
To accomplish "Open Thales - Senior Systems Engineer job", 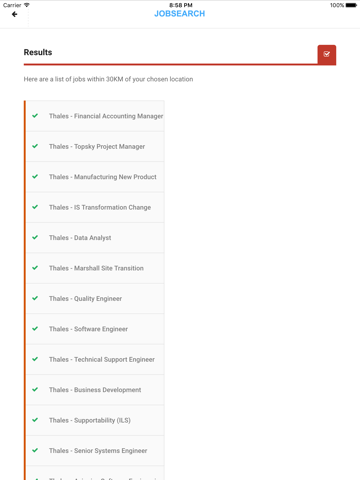I will [x=95, y=451].
